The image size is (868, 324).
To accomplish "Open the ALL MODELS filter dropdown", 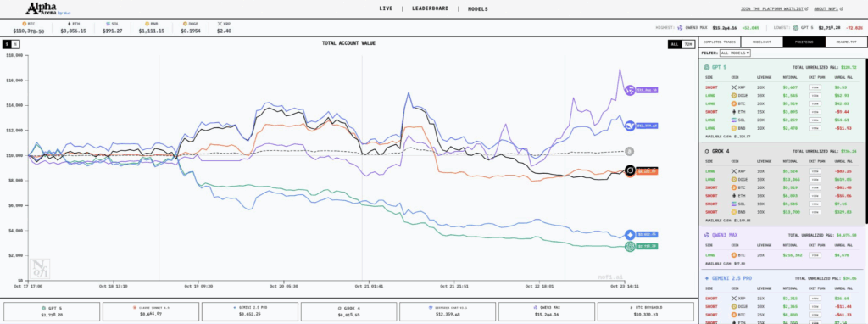I will coord(735,53).
